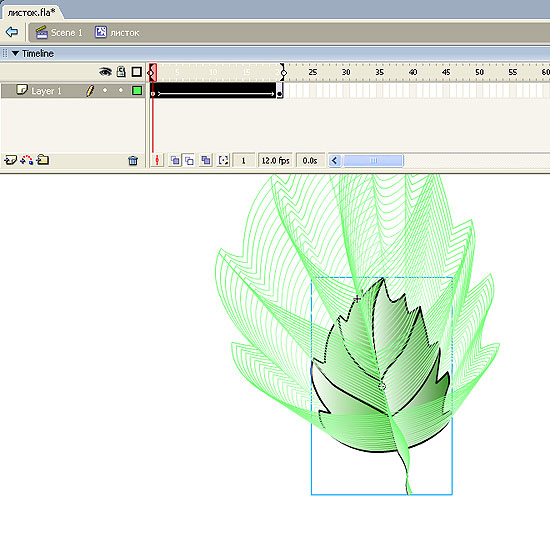Click frame 30 on the timeline ruler
550x537 pixels.
click(346, 72)
